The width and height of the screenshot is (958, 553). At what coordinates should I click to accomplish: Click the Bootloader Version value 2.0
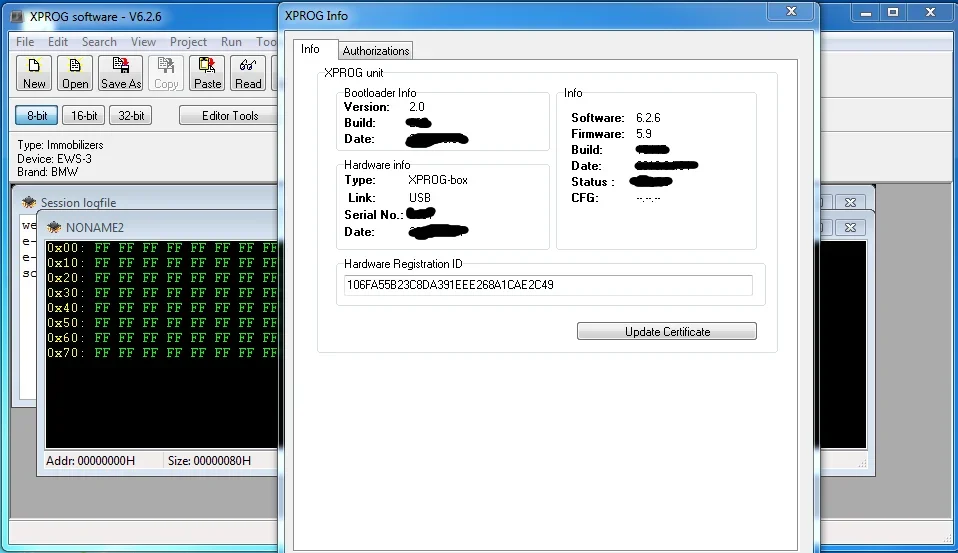pyautogui.click(x=417, y=107)
